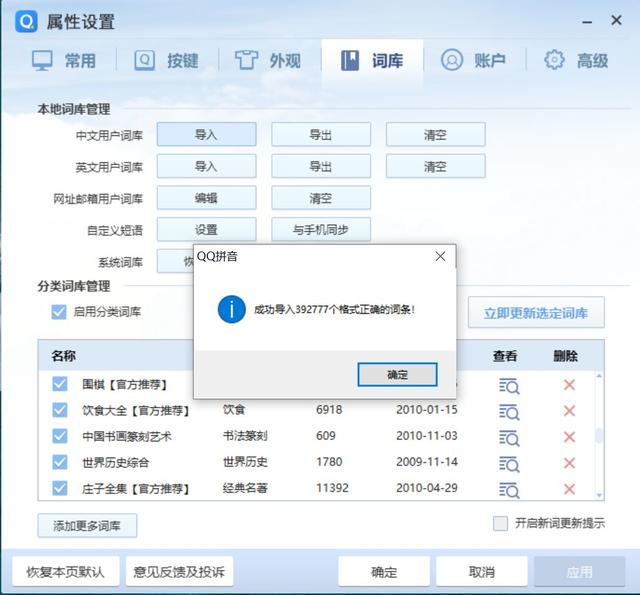Click 恢复本页默认 button

click(66, 571)
